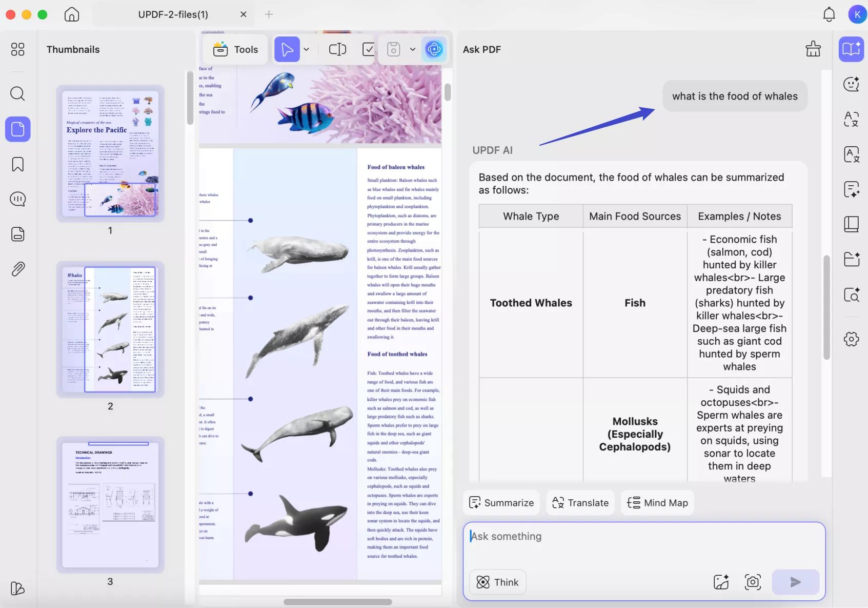Click the "Ask PDF" panel title
This screenshot has width=868, height=608.
click(482, 49)
